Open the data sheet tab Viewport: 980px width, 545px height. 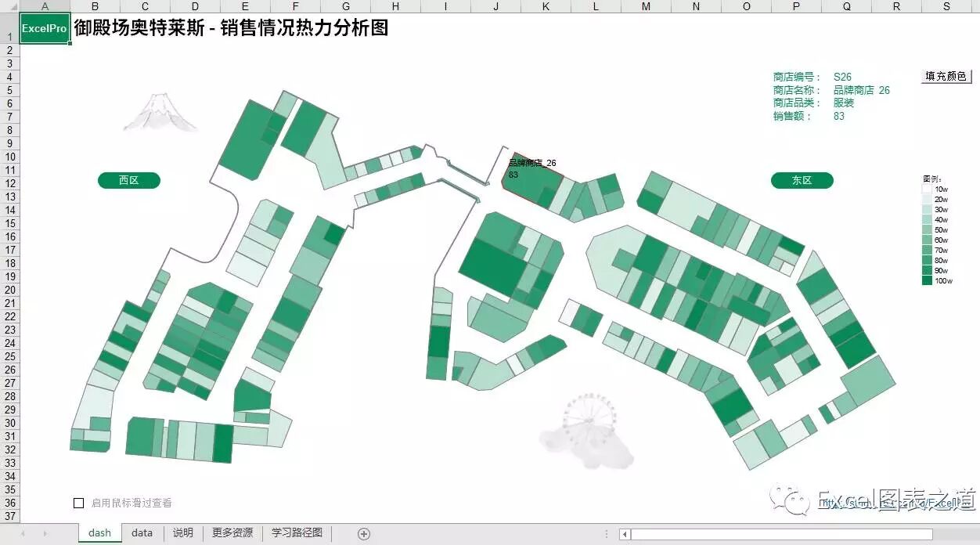[142, 532]
